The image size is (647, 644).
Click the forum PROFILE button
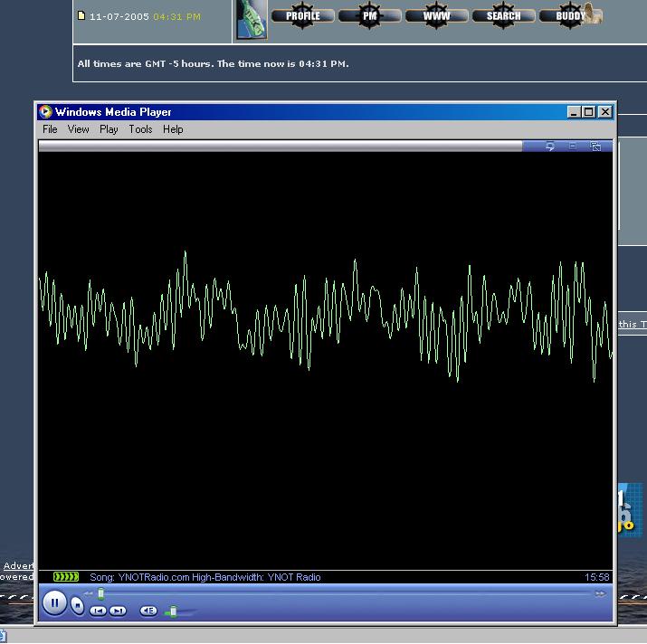302,15
